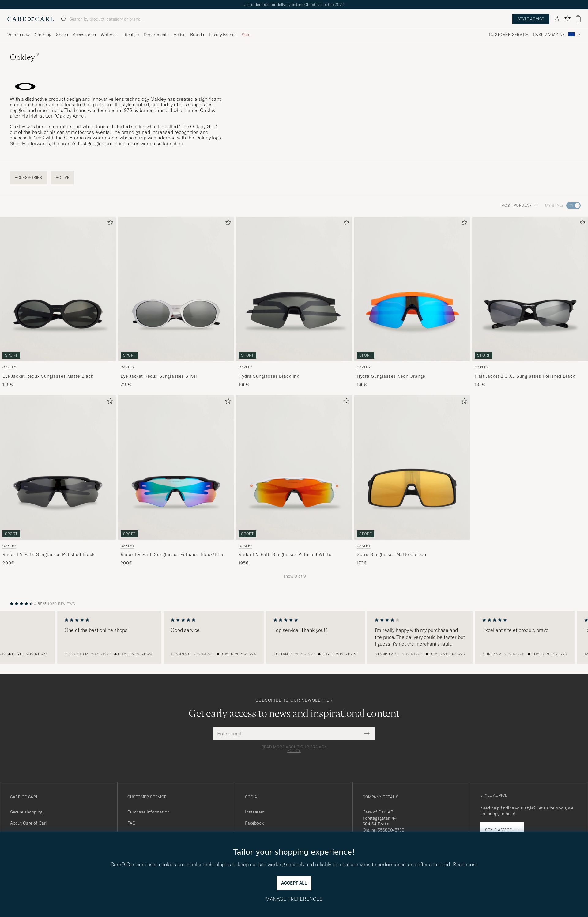Image resolution: width=588 pixels, height=917 pixels.
Task: Open the What's new menu
Action: click(18, 35)
